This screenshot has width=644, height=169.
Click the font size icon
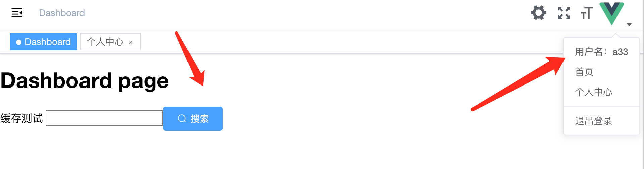pyautogui.click(x=587, y=13)
